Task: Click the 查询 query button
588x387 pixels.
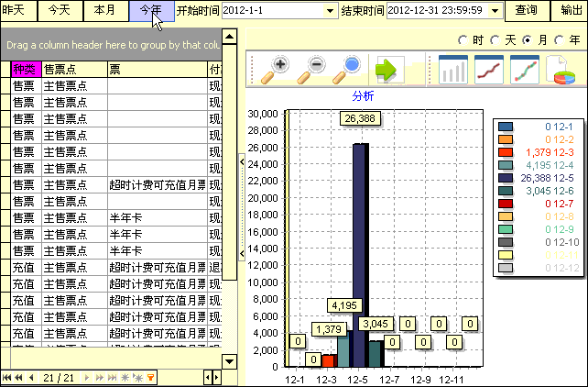Action: (x=526, y=10)
